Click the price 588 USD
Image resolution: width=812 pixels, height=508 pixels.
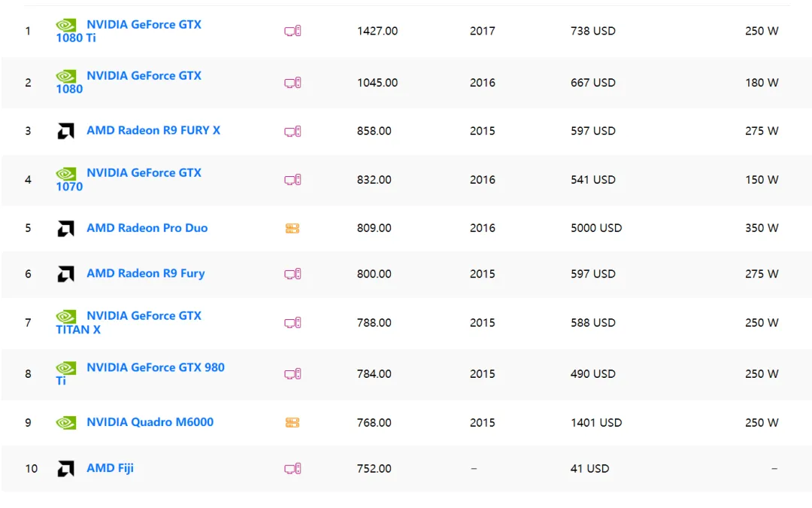(593, 323)
